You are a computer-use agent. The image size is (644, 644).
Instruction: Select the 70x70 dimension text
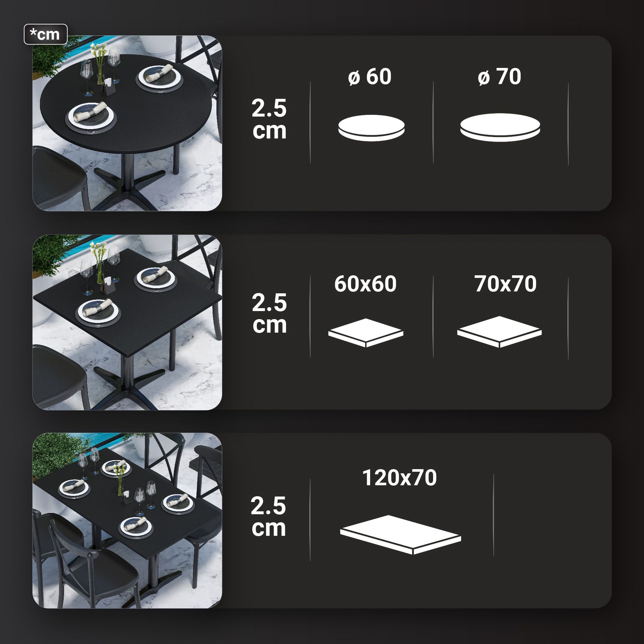pos(505,284)
